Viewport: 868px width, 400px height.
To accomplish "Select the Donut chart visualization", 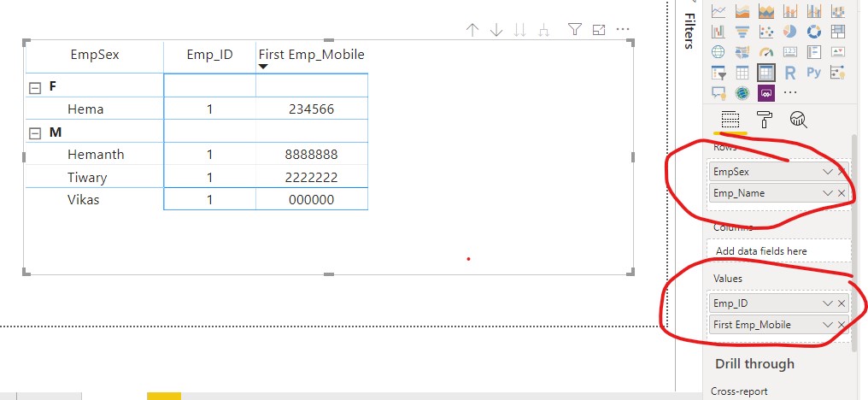I will 813,31.
